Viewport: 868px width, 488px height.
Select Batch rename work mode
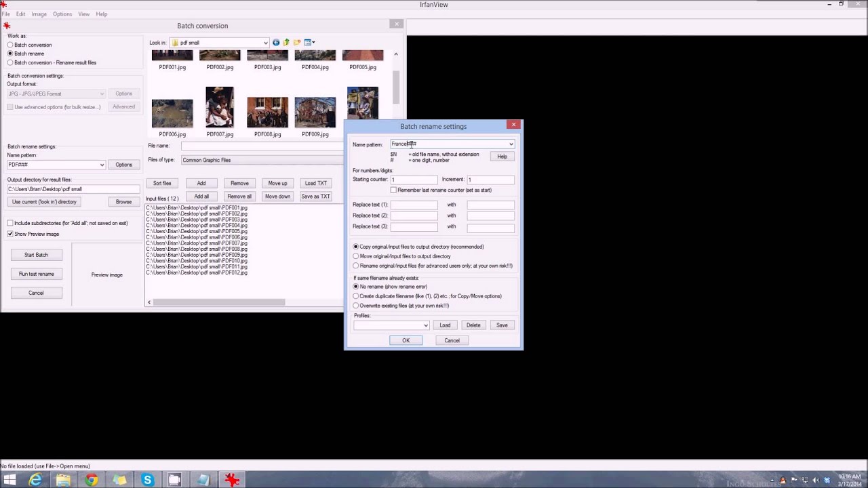[10, 54]
